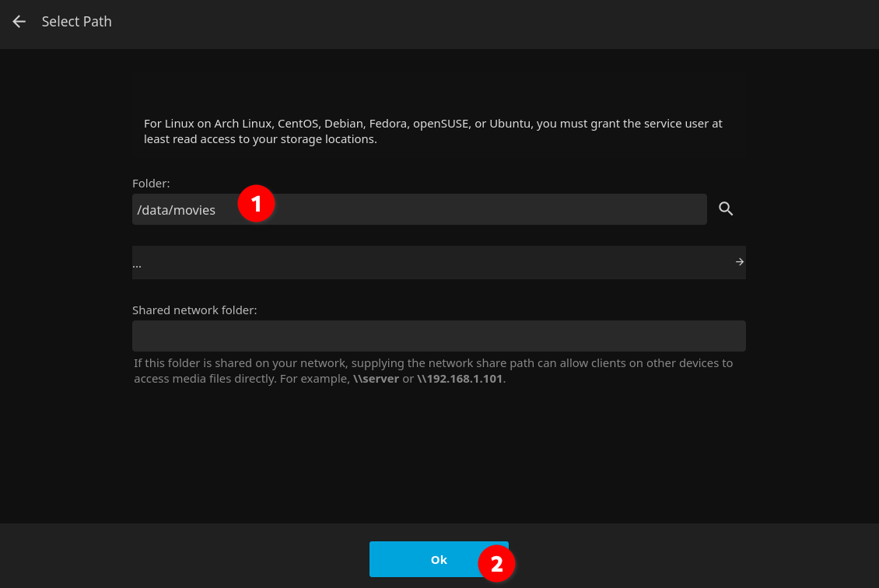Click the Linux read access notice text
The height and width of the screenshot is (588, 879).
[432, 131]
